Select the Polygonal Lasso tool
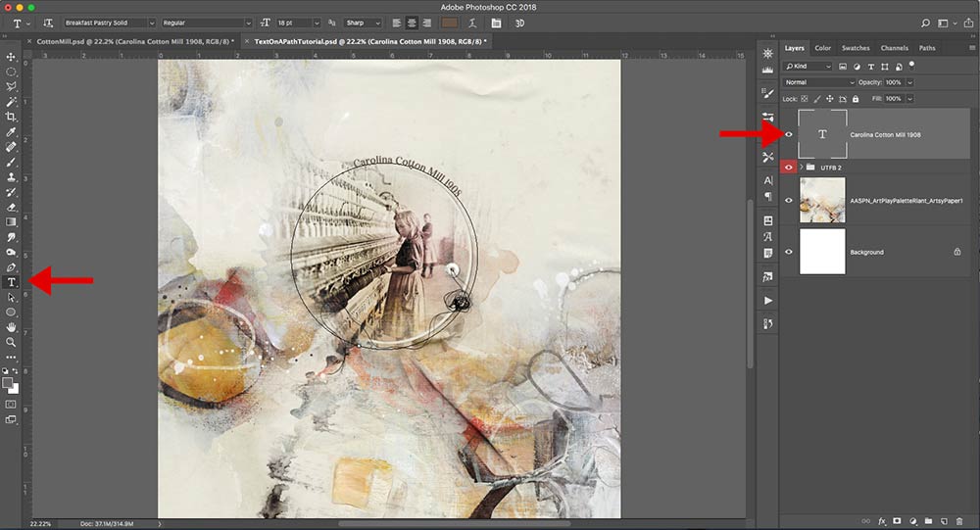Screen dimensions: 980x530 11,87
